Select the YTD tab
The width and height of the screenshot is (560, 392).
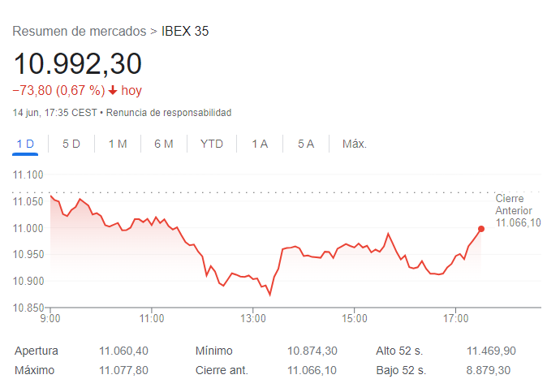tap(212, 144)
